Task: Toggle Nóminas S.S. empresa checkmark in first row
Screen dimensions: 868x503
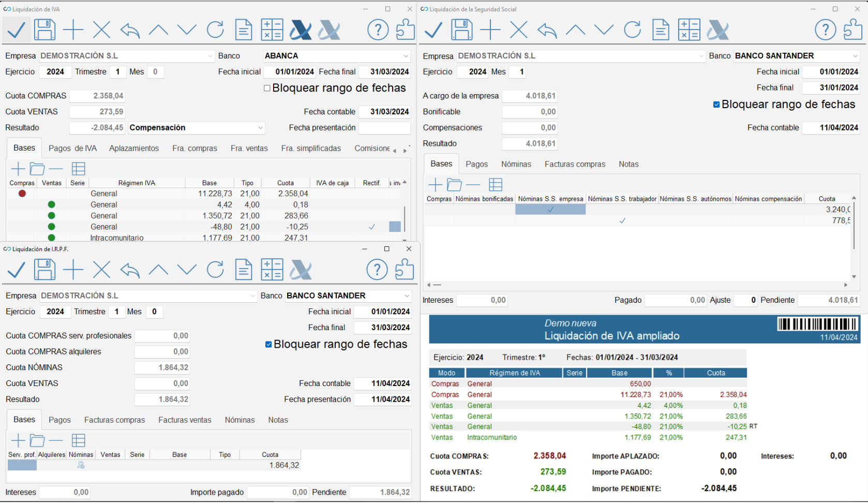Action: coord(550,210)
